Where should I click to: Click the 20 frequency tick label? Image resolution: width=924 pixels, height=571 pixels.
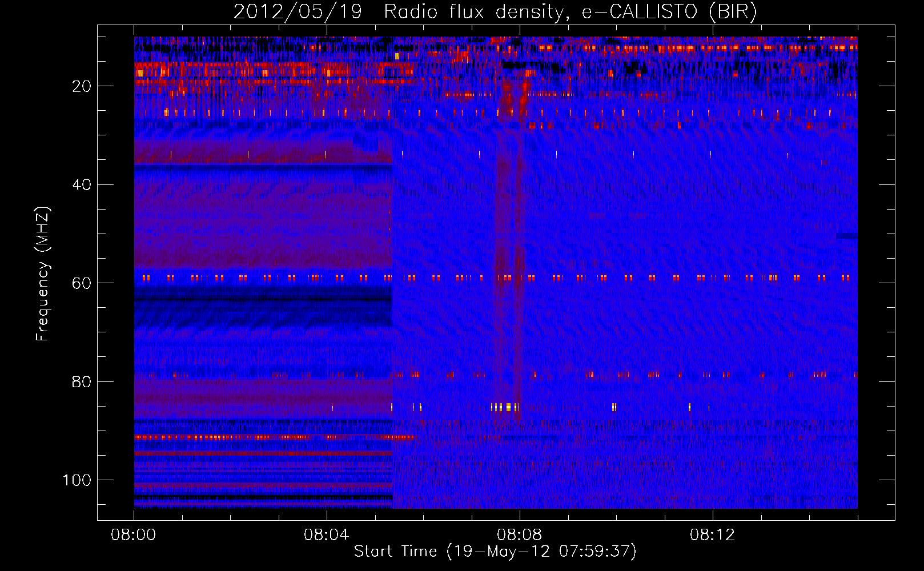(x=82, y=86)
